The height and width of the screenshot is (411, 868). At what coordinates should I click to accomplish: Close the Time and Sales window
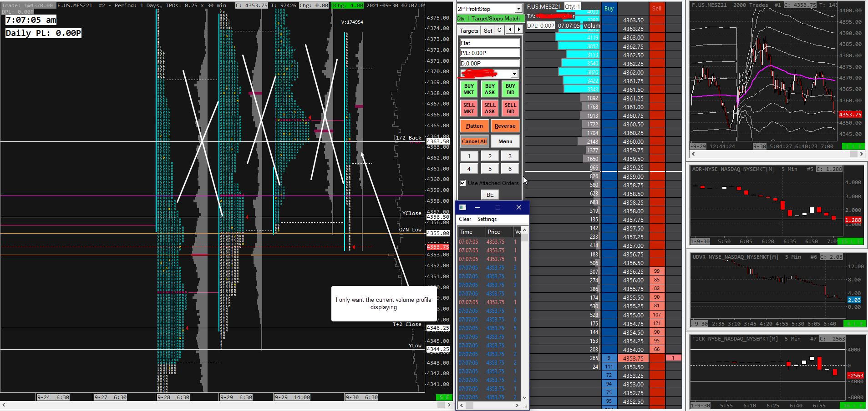point(519,207)
